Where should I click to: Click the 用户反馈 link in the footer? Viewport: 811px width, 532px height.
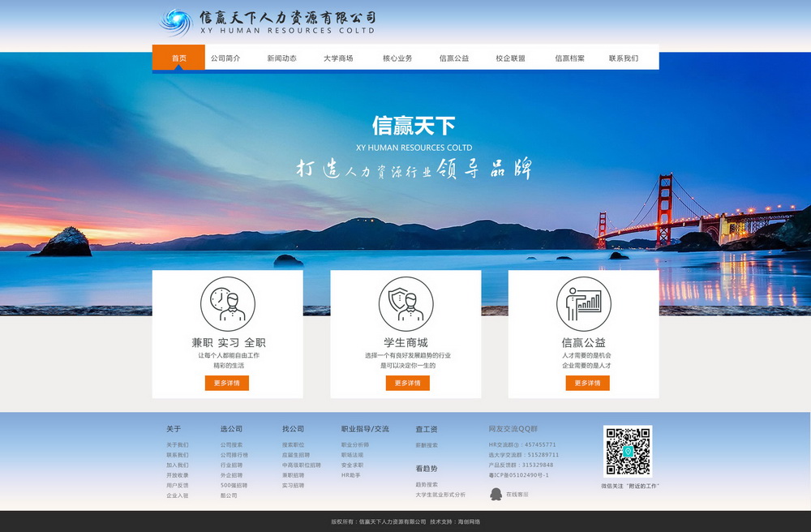pos(178,485)
